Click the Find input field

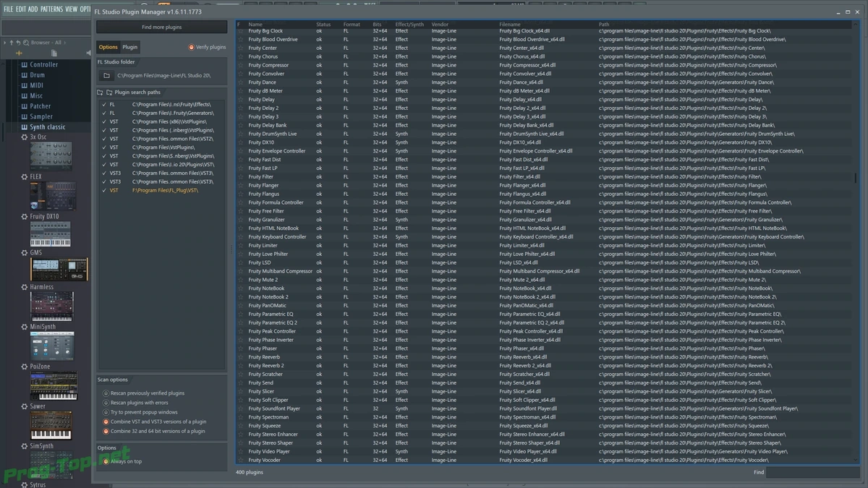coord(813,472)
